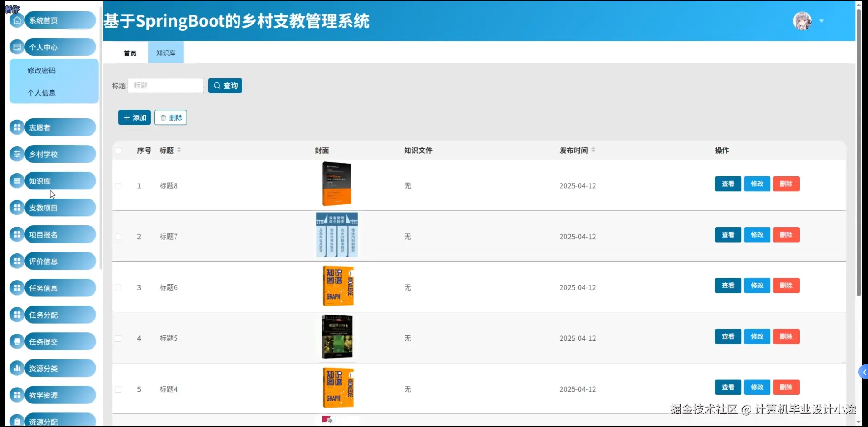The image size is (868, 427).
Task: Delete row 标题5
Action: point(786,336)
